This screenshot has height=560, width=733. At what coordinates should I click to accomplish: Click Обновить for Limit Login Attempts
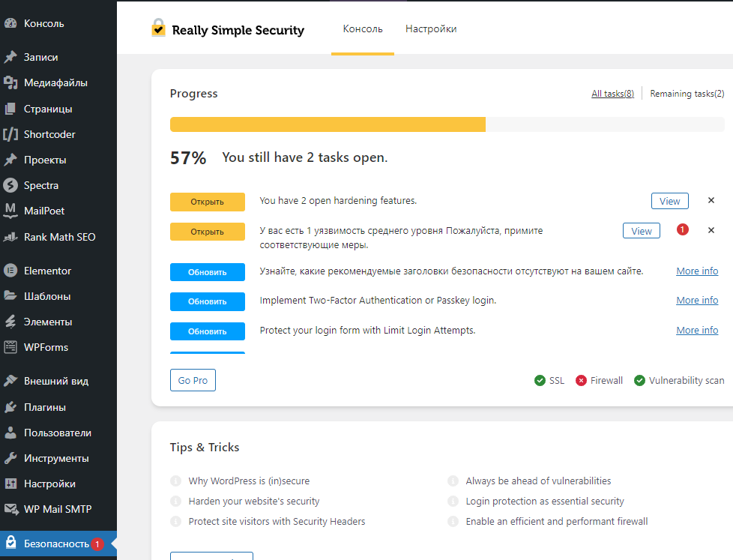click(x=208, y=331)
